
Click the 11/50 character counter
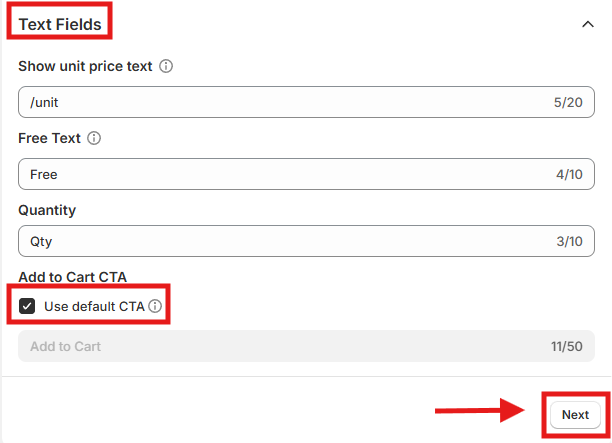coord(565,346)
